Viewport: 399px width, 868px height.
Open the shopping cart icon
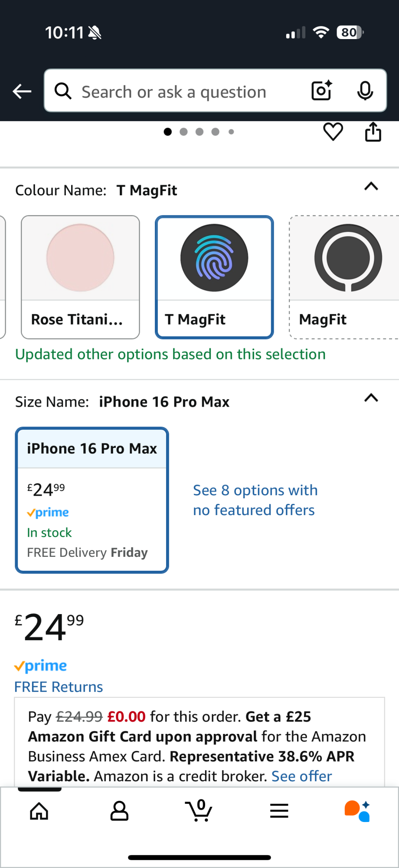pyautogui.click(x=199, y=811)
